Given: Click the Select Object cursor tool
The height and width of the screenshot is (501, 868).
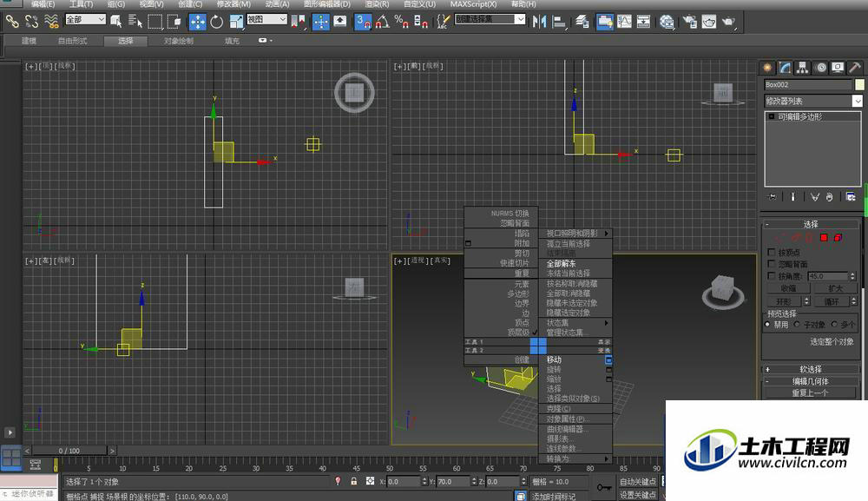Looking at the screenshot, I should (x=116, y=22).
